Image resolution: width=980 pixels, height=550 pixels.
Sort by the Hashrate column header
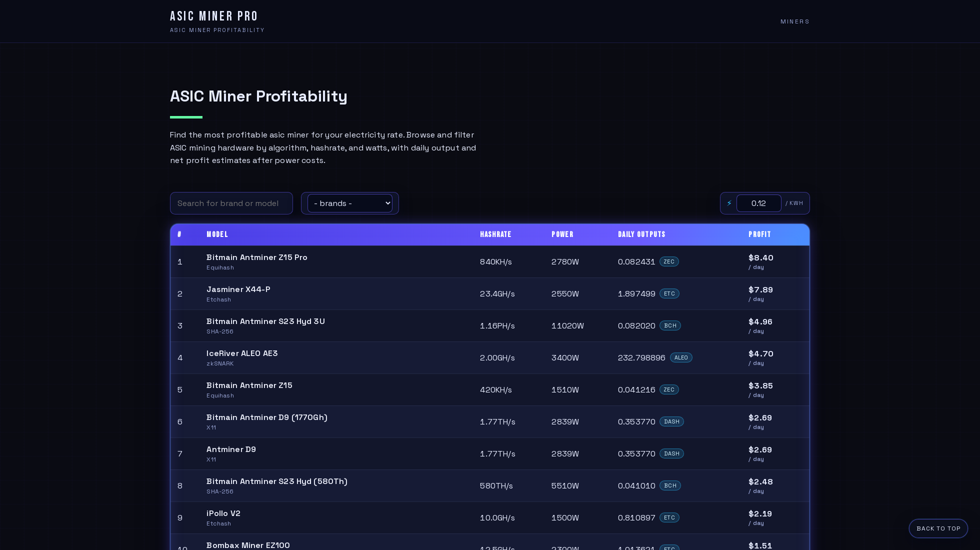(x=495, y=234)
